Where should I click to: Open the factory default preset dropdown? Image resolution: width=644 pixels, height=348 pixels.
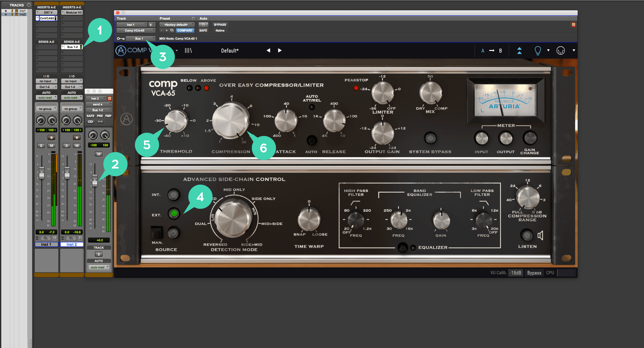pyautogui.click(x=177, y=25)
